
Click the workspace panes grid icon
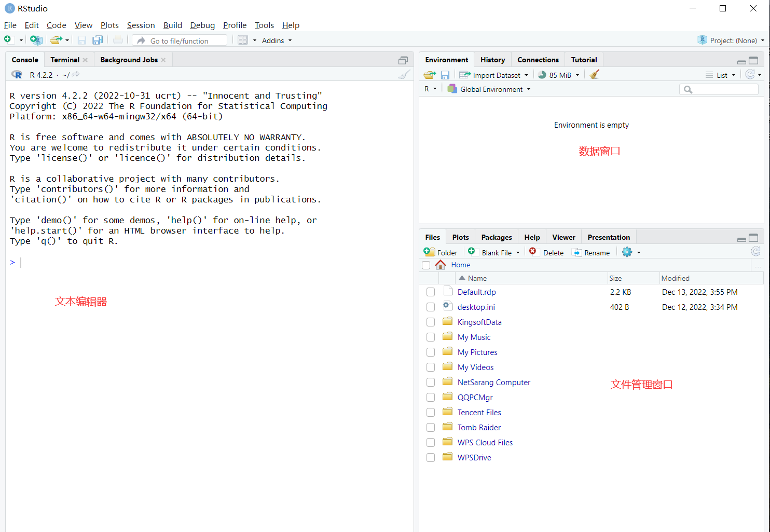pos(243,40)
